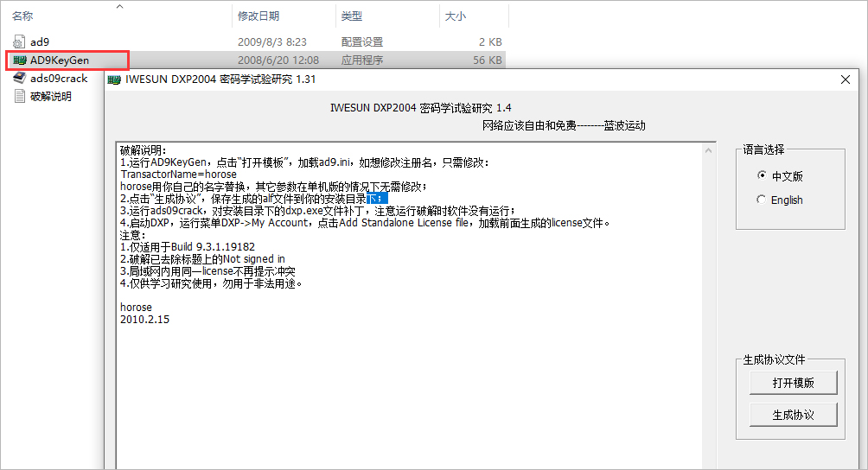Click the 配置设置 type cell
Screen dimensions: 868x470
pos(362,42)
